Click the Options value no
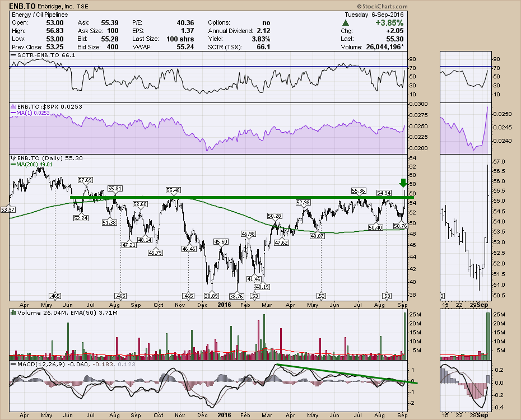 (267, 23)
